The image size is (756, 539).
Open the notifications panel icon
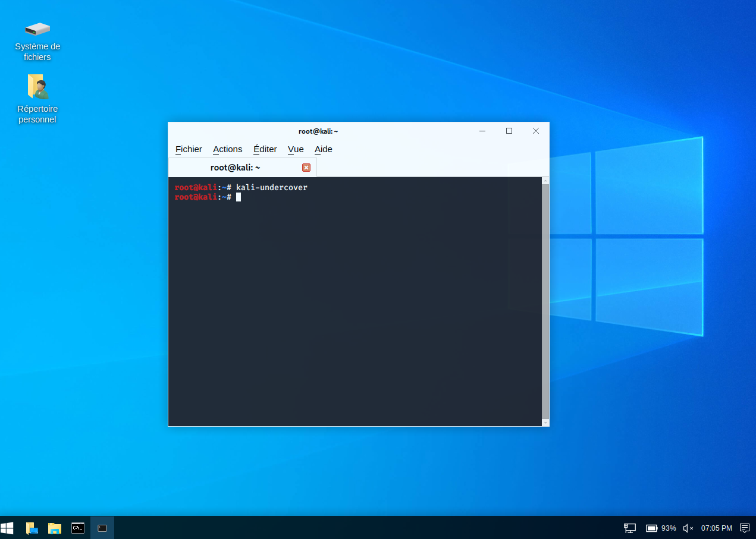pyautogui.click(x=744, y=528)
